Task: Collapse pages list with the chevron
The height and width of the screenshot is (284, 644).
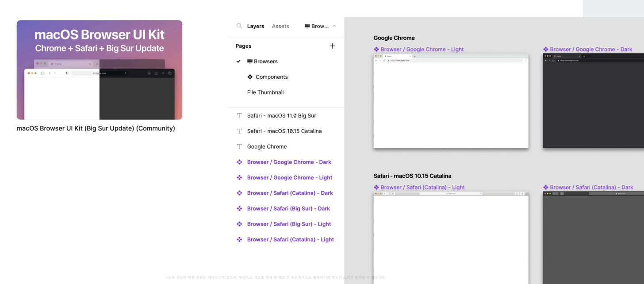Action: pyautogui.click(x=334, y=26)
